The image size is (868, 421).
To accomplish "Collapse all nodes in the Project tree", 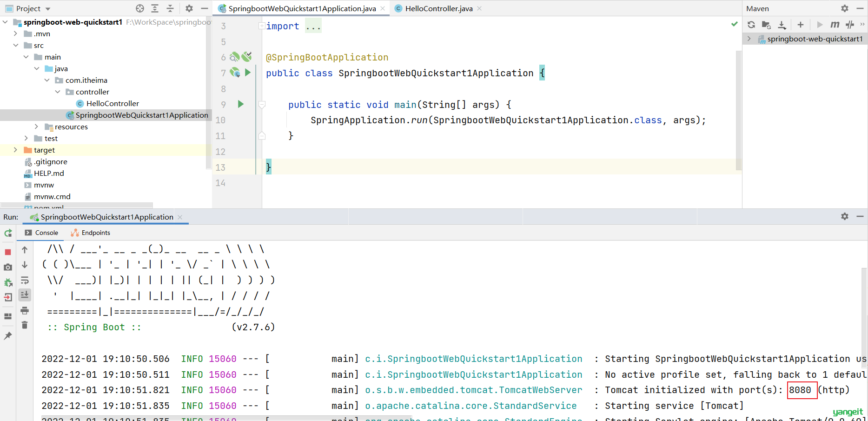I will (170, 8).
